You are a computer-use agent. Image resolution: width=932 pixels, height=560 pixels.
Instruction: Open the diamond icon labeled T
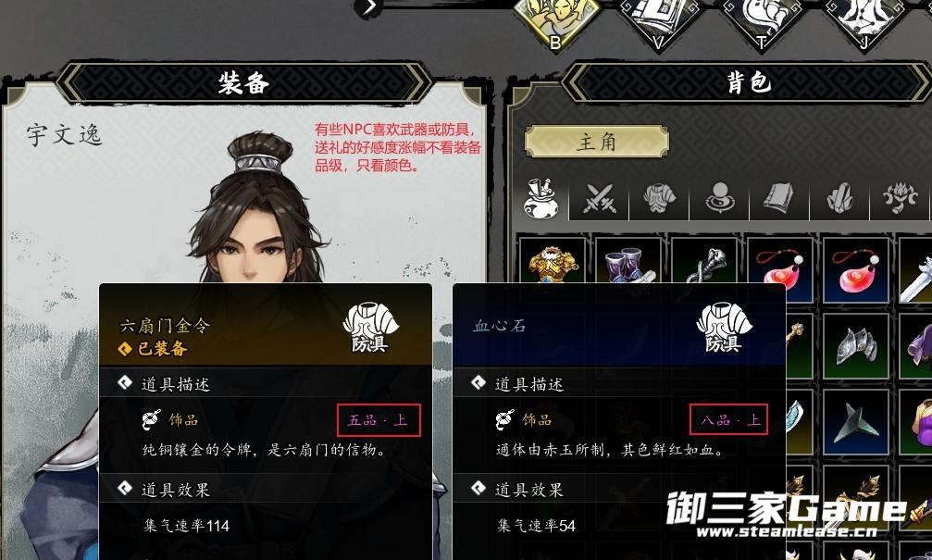762,20
